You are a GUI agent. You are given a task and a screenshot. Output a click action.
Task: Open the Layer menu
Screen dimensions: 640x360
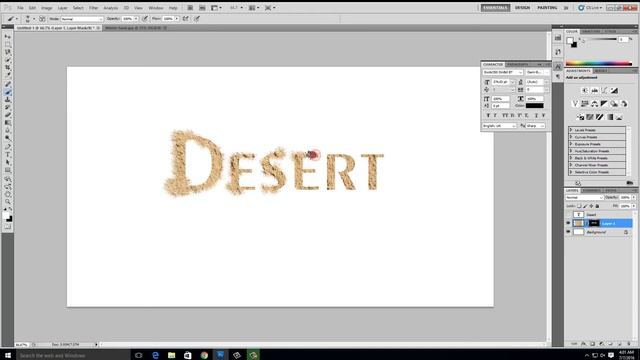coord(62,8)
